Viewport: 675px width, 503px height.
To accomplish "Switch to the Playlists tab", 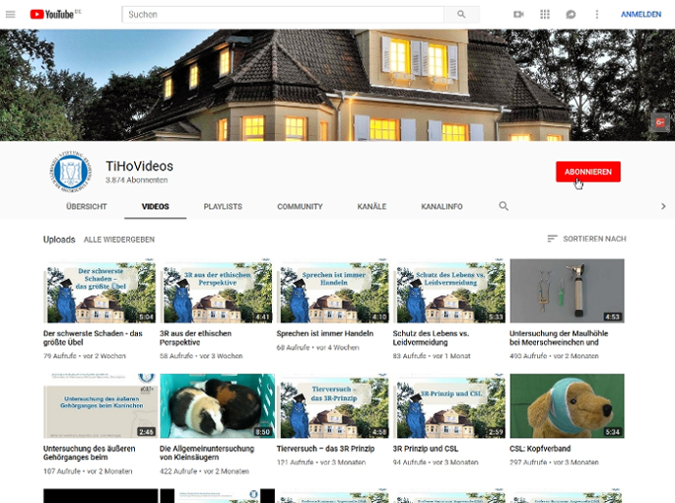I will pos(222,207).
